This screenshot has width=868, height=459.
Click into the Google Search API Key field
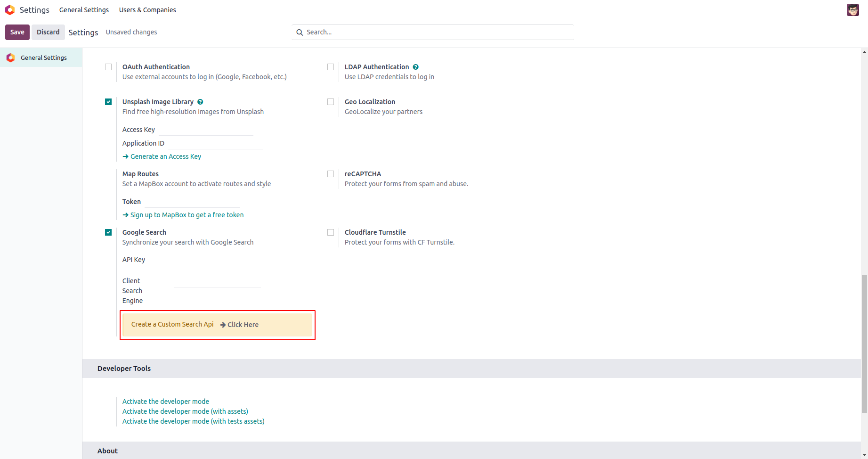[x=217, y=260]
